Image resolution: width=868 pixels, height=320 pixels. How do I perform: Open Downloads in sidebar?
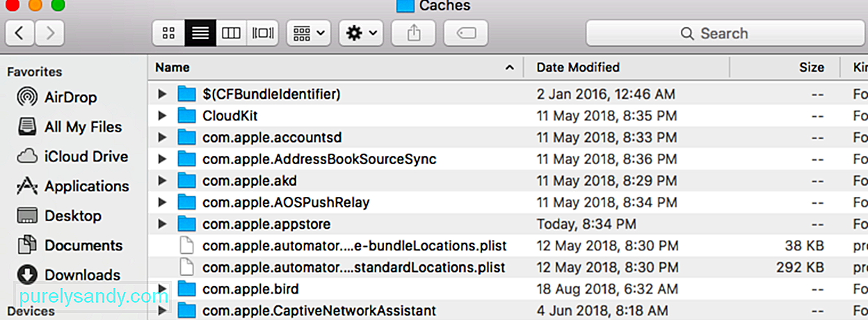(68, 275)
